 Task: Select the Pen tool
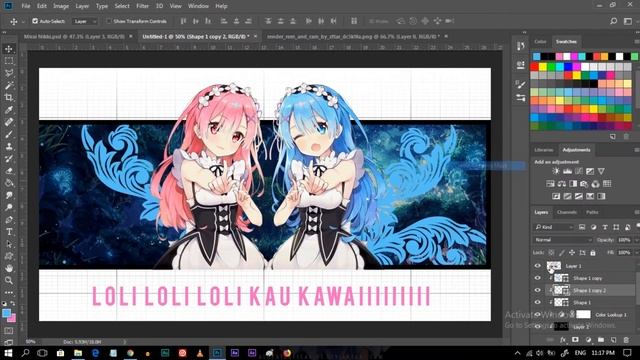[x=9, y=220]
